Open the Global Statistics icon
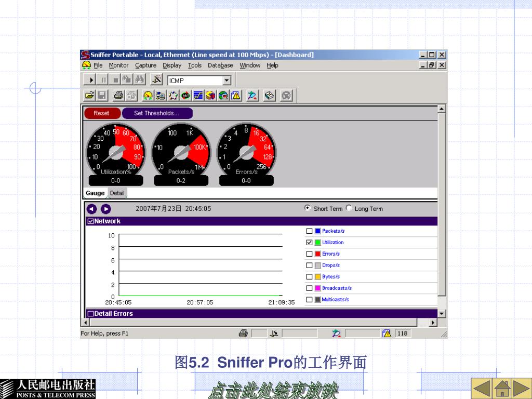The image size is (532, 399). coord(223,96)
